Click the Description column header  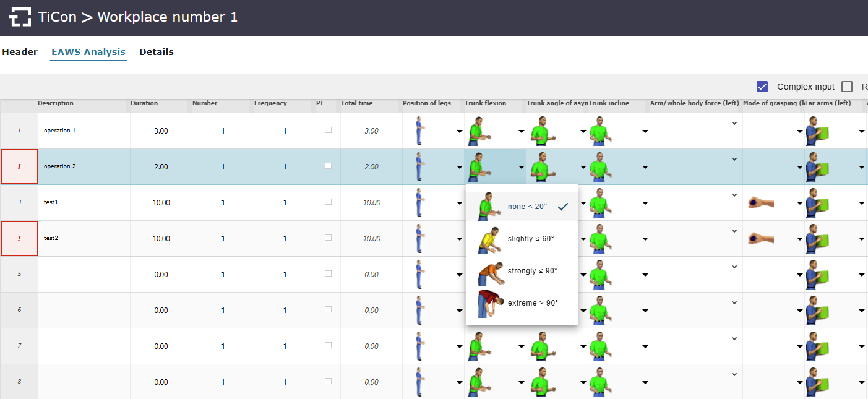[x=56, y=103]
